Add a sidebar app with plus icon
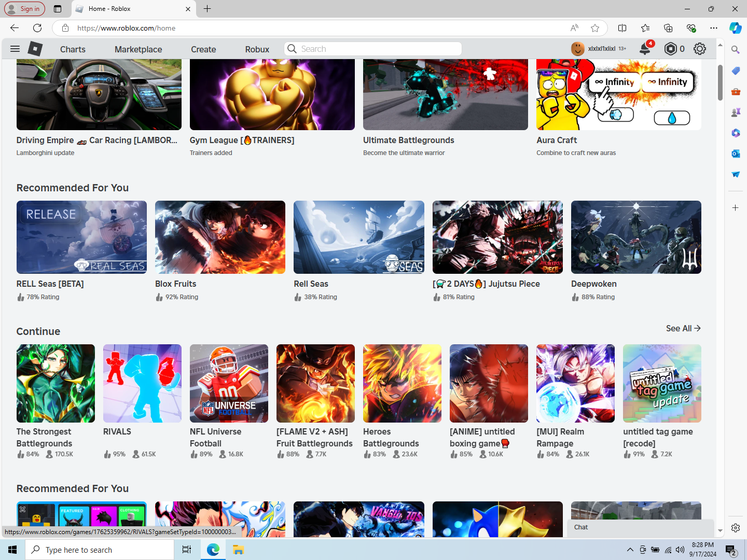 tap(736, 207)
